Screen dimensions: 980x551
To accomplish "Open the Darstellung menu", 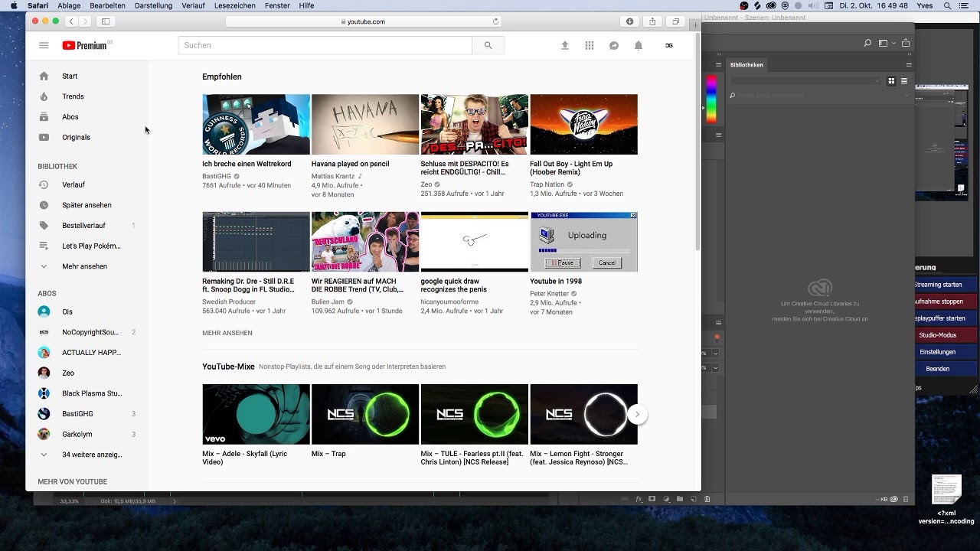I will point(153,5).
